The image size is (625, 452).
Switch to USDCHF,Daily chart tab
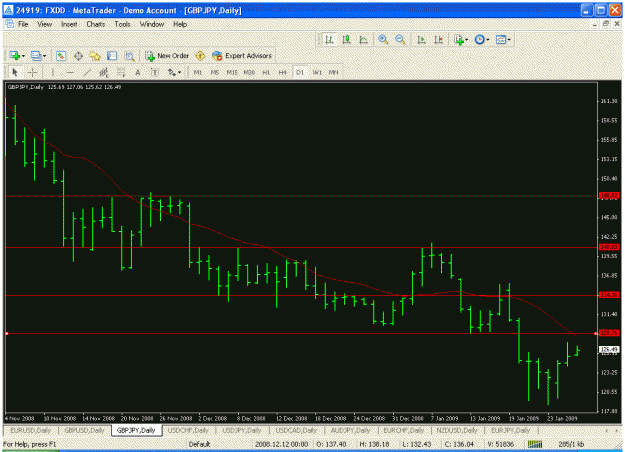click(188, 430)
